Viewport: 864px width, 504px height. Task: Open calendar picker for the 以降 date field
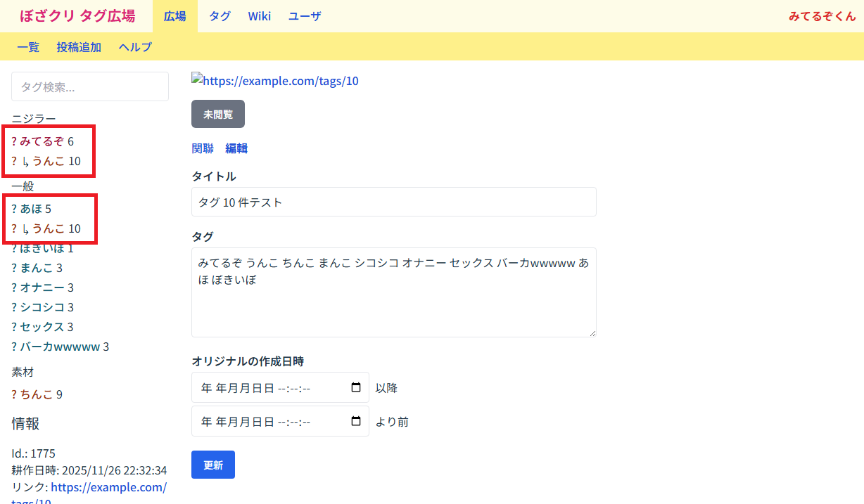(x=356, y=387)
